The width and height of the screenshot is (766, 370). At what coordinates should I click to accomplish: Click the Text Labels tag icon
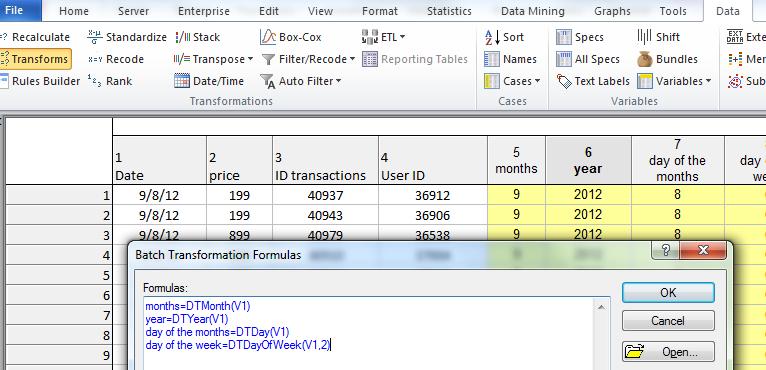pos(564,81)
